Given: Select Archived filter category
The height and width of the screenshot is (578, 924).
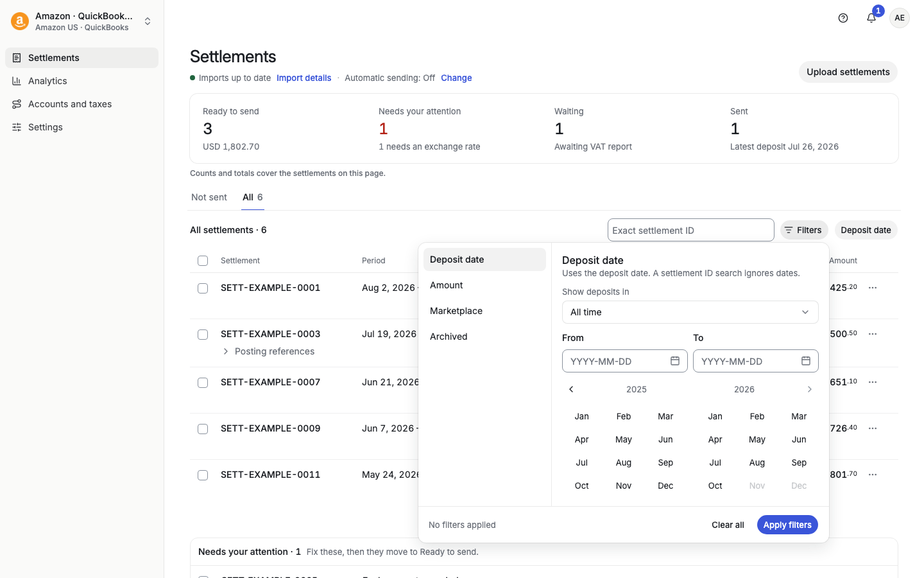Looking at the screenshot, I should 484,337.
